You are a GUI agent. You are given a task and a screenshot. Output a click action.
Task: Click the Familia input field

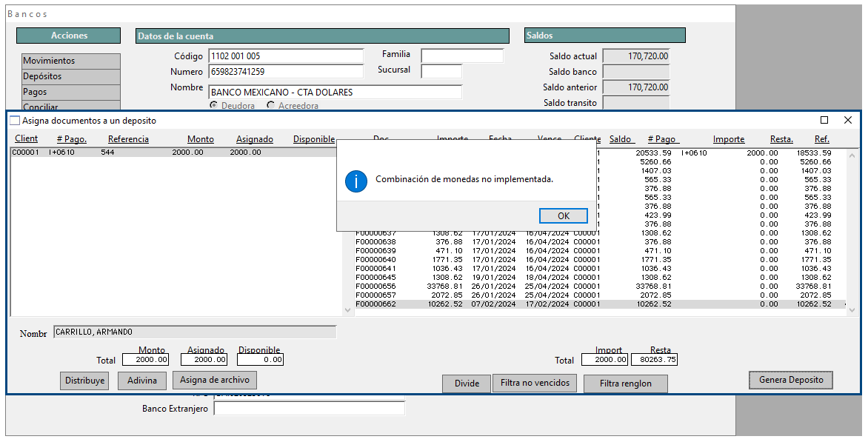[x=462, y=56]
